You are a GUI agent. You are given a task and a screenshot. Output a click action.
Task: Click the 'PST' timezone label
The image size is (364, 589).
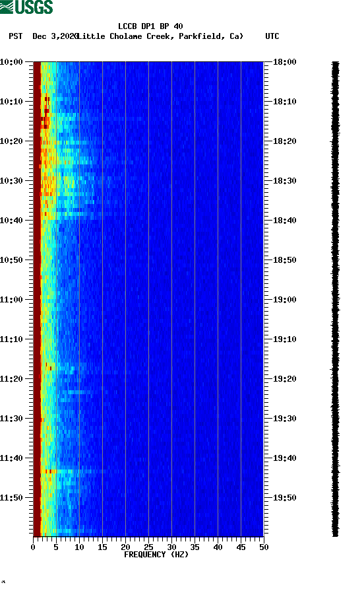coord(16,36)
